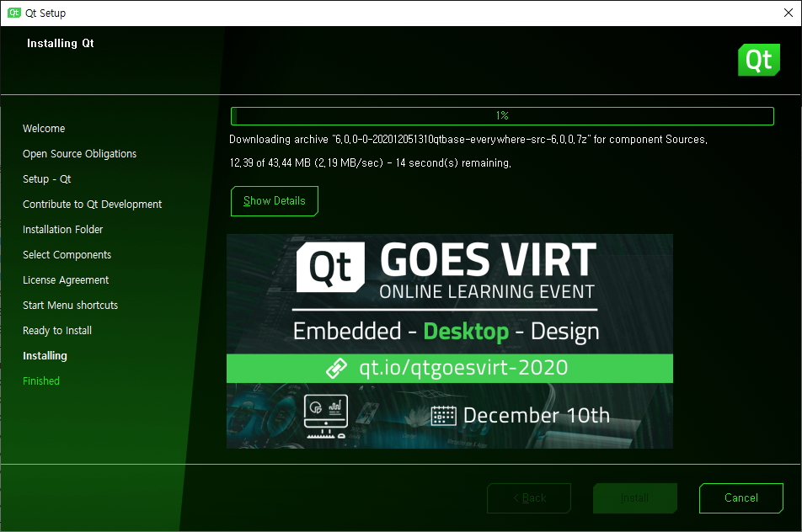Select Contribute to Qt Development step
The height and width of the screenshot is (532, 802).
(x=92, y=205)
